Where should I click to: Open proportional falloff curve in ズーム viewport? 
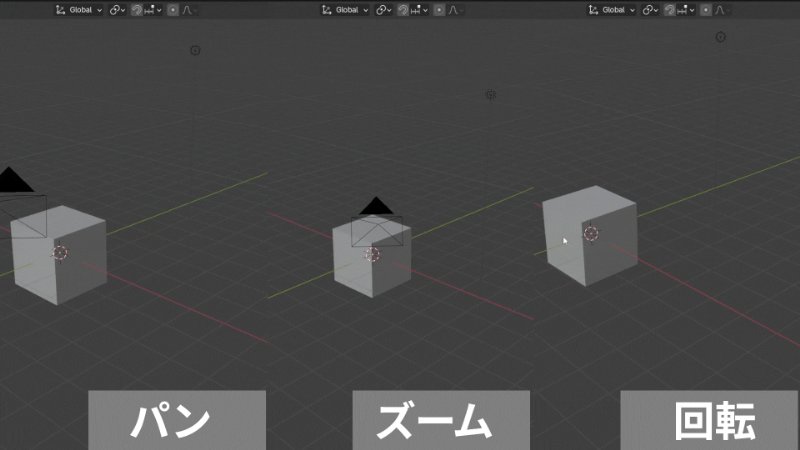coord(456,10)
